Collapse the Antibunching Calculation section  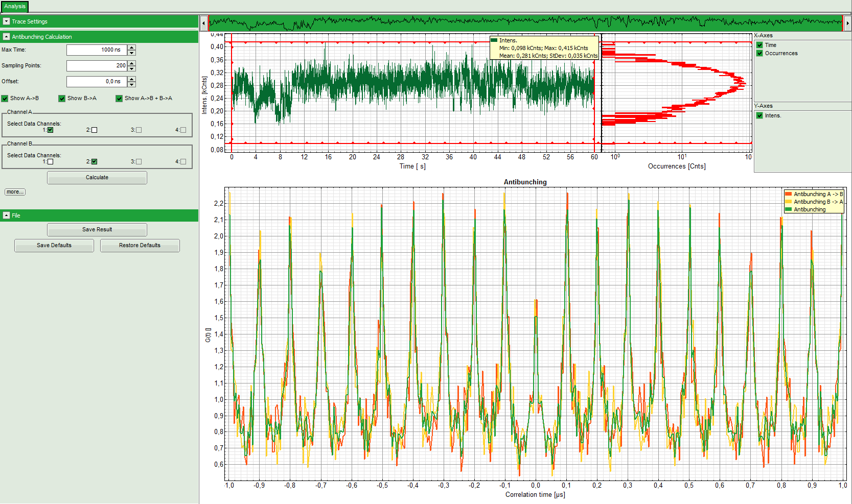point(6,37)
